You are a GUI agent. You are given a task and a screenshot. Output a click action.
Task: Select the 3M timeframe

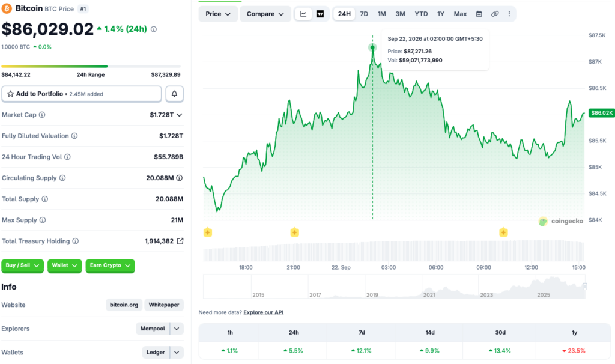pos(400,14)
